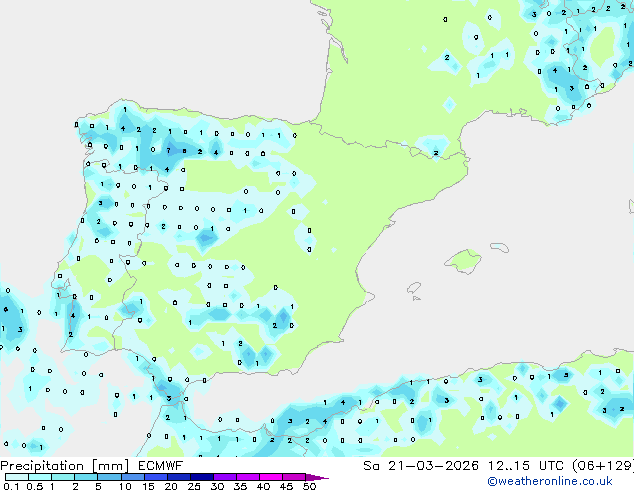
Task: Click the date 'Sa 21-03-2026'
Action: 421,466
